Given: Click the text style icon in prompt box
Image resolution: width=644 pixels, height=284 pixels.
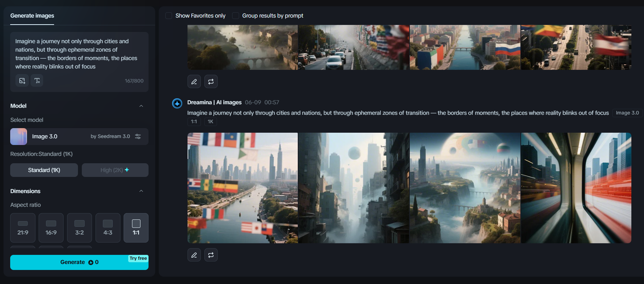Looking at the screenshot, I should [37, 81].
